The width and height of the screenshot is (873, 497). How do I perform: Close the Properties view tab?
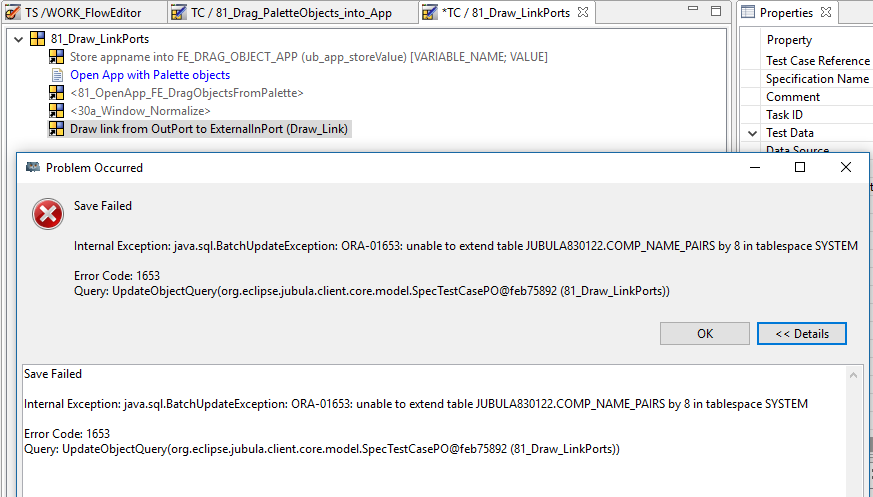tap(826, 12)
